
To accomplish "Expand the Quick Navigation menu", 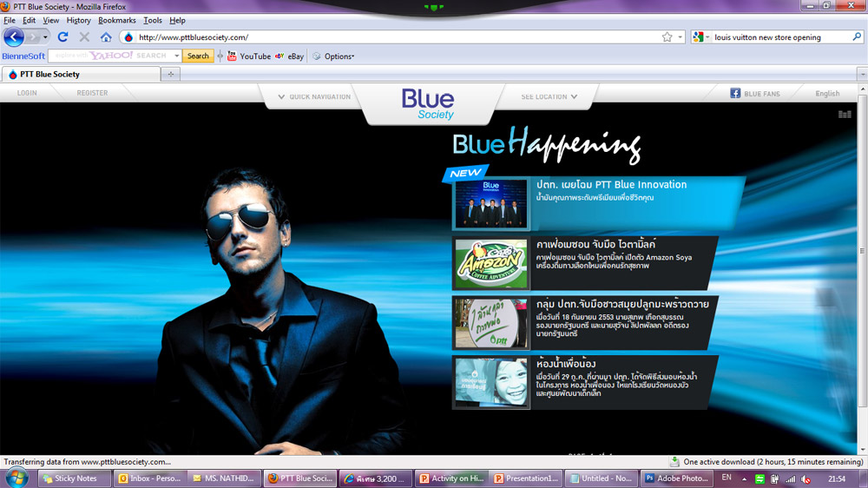I will point(314,96).
